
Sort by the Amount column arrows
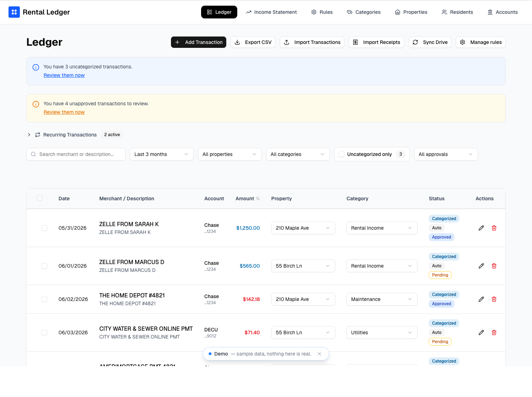258,198
